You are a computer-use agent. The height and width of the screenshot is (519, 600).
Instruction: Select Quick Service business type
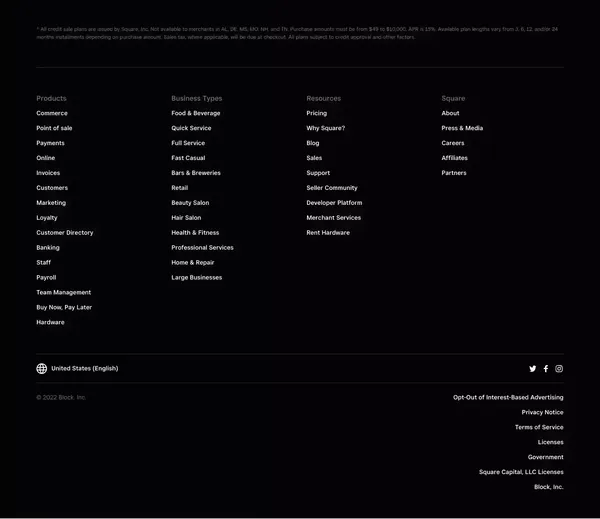pos(191,128)
